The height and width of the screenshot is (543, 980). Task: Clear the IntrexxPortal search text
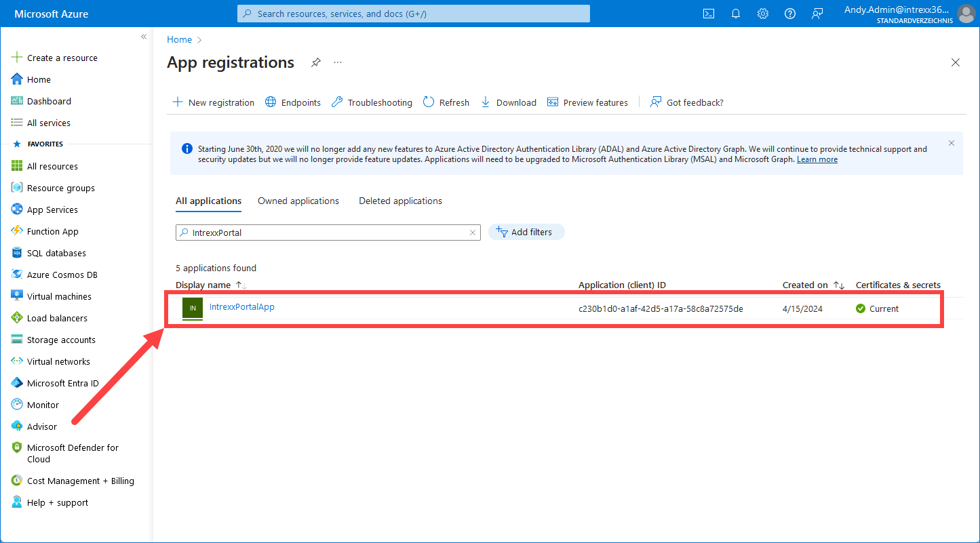[473, 233]
